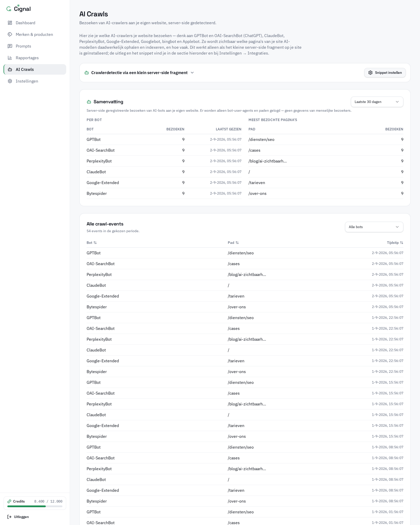Open the Alle bots filter dropdown

click(374, 227)
